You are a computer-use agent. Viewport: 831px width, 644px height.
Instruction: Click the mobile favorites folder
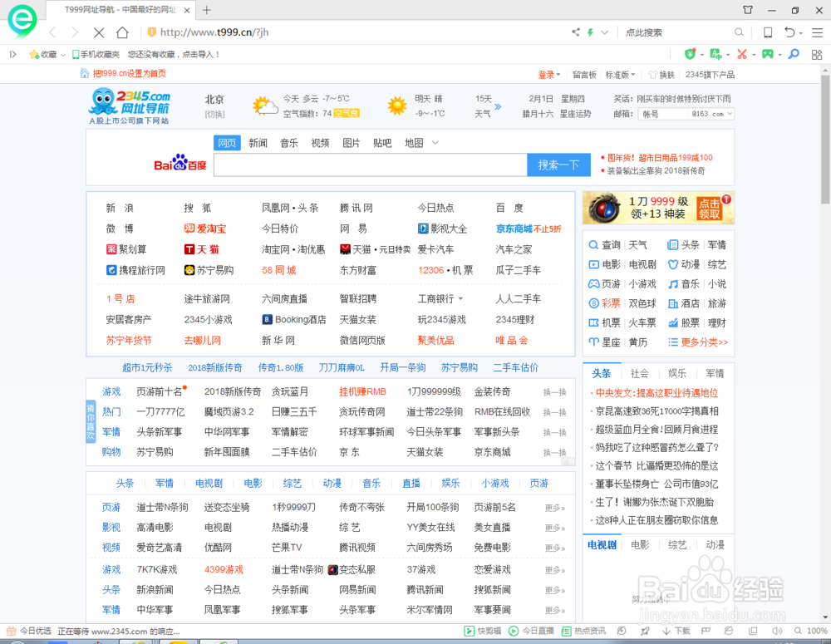[x=96, y=54]
